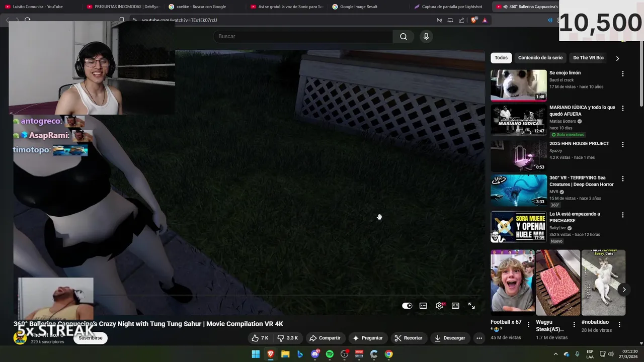Open the player settings gear
Viewport: 644px width, 362px height.
coord(440,306)
